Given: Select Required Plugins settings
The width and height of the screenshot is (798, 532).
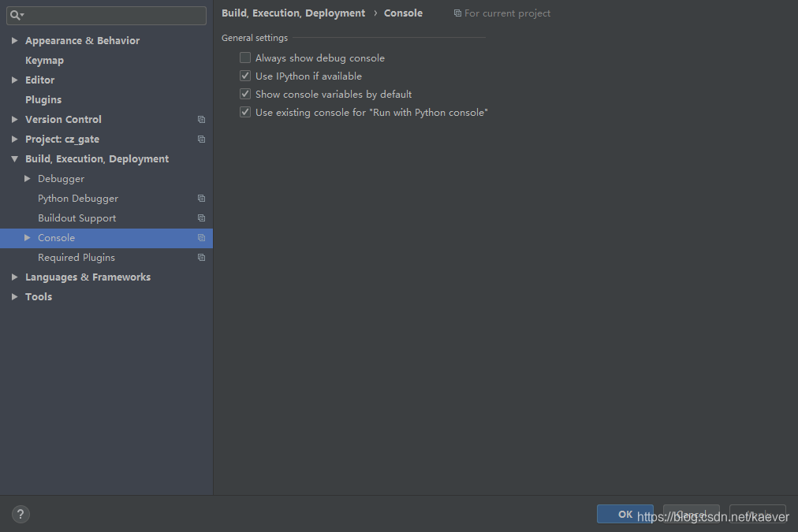Looking at the screenshot, I should tap(76, 258).
